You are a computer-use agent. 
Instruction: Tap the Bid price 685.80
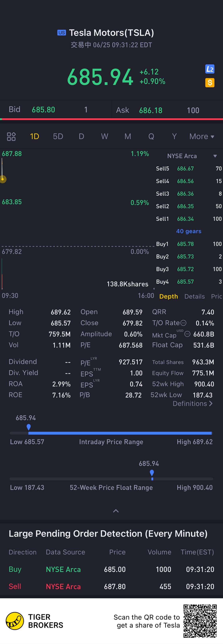pyautogui.click(x=43, y=110)
